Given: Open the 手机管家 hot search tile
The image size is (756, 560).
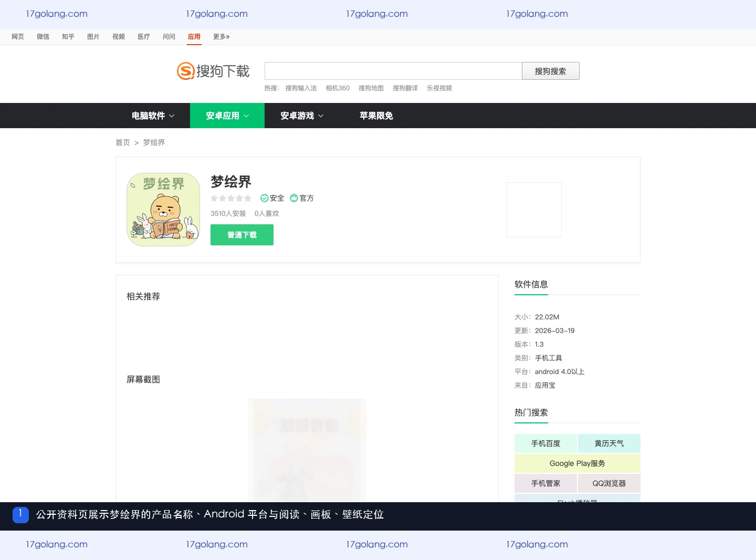Looking at the screenshot, I should click(546, 483).
